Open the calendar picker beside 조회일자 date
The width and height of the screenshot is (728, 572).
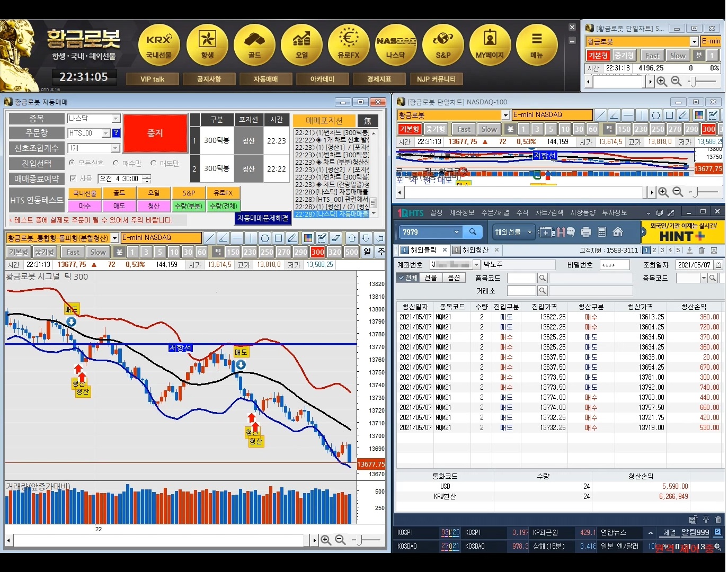coord(718,264)
